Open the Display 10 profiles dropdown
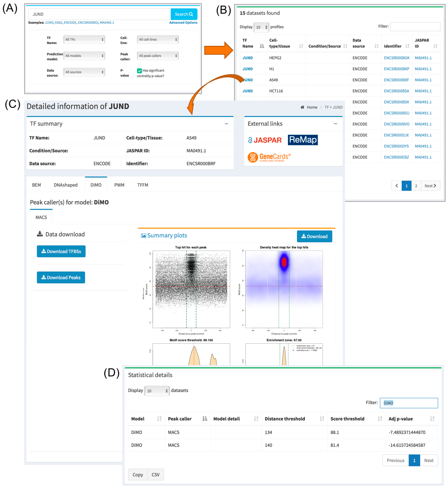This screenshot has height=489, width=448. click(261, 27)
